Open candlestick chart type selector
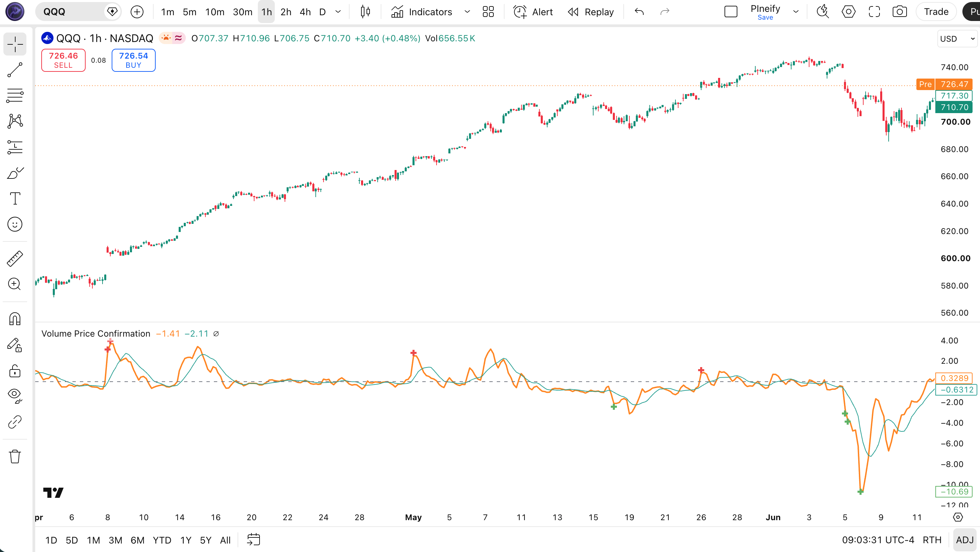 [x=365, y=12]
